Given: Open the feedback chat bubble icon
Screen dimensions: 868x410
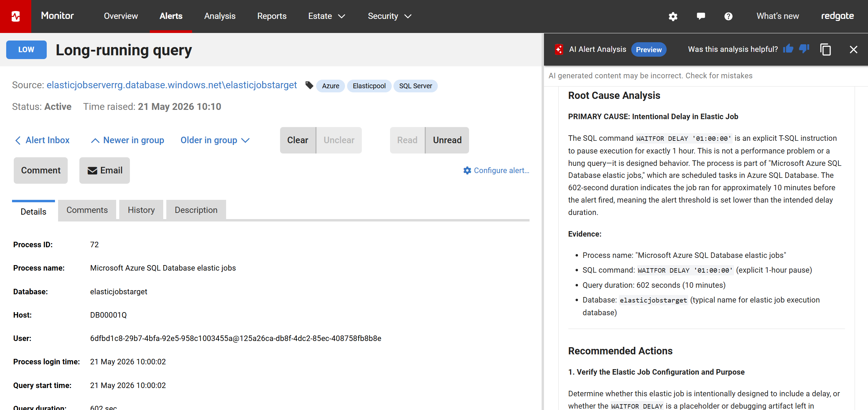Looking at the screenshot, I should pyautogui.click(x=701, y=16).
